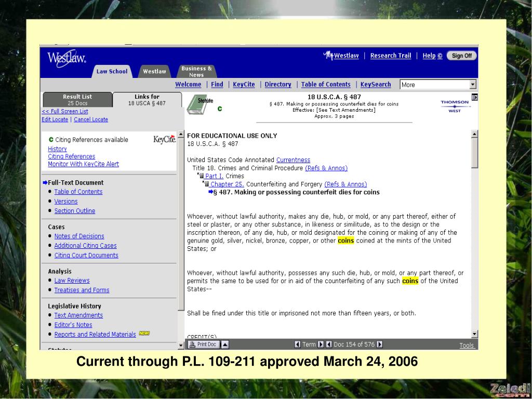Click the Chapter 25. link
The width and height of the screenshot is (532, 399).
coord(227,184)
